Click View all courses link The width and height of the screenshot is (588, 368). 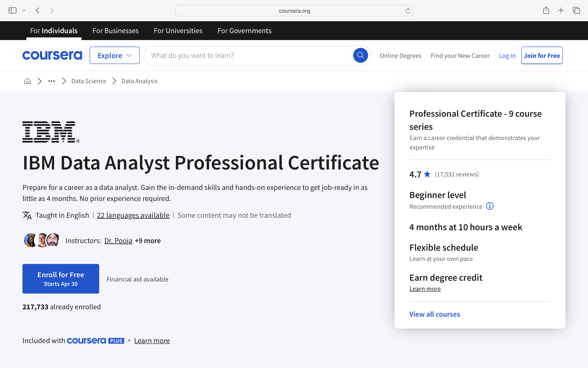click(434, 314)
